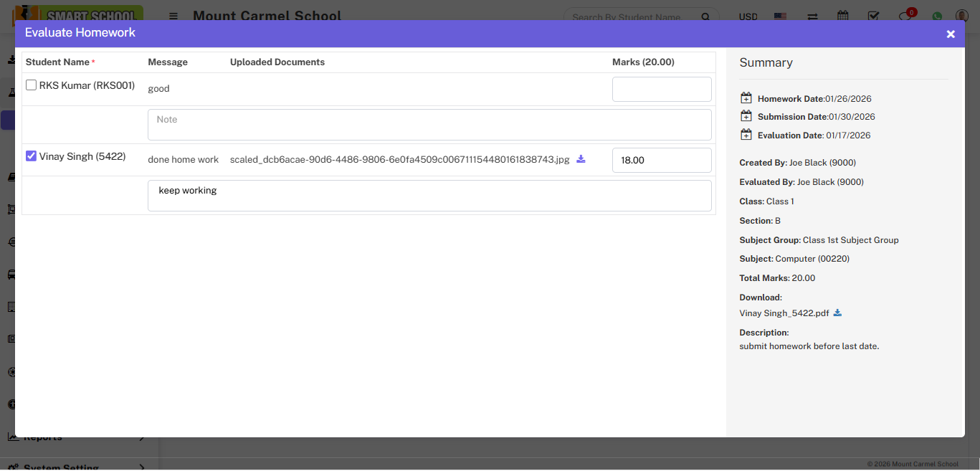The image size is (980, 471).
Task: Click the marks field showing 18.00
Action: click(661, 161)
